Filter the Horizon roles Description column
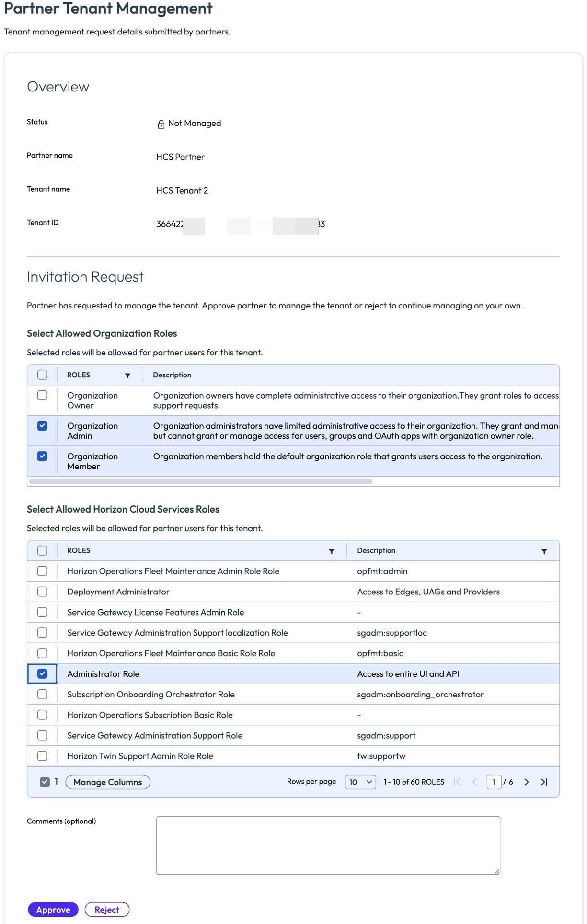Screen dimensions: 587x924 [x=544, y=551]
